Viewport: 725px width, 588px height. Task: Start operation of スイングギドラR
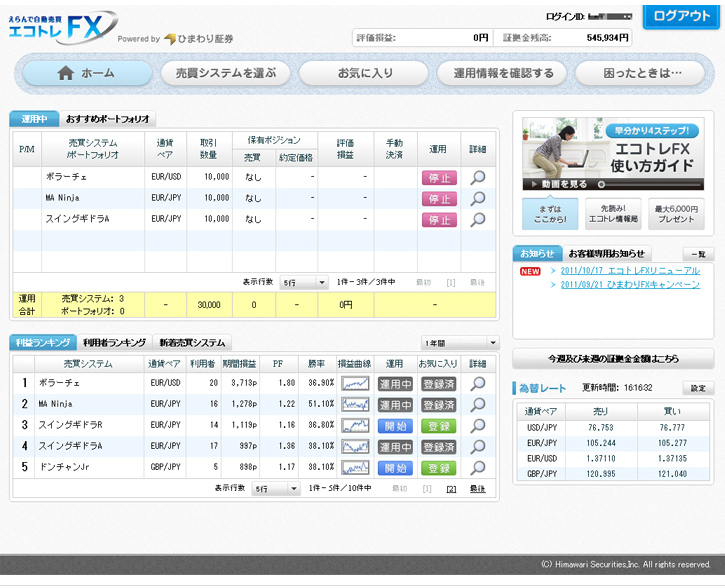click(395, 426)
